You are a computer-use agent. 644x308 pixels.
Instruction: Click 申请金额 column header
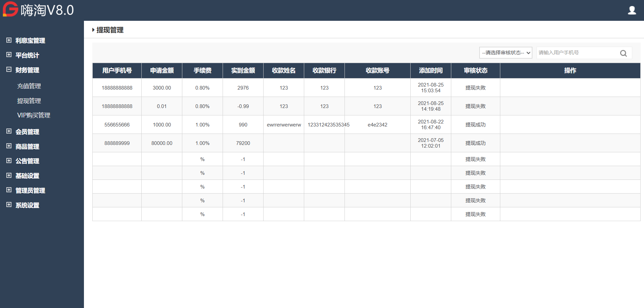click(x=162, y=70)
